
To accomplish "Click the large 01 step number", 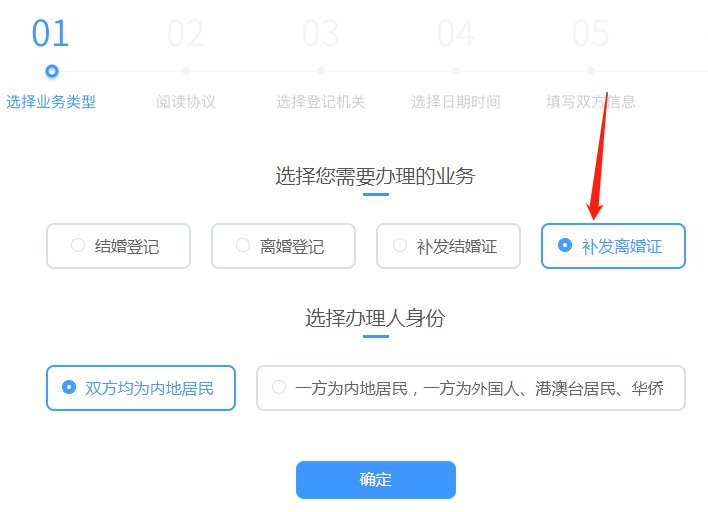I will tap(50, 33).
